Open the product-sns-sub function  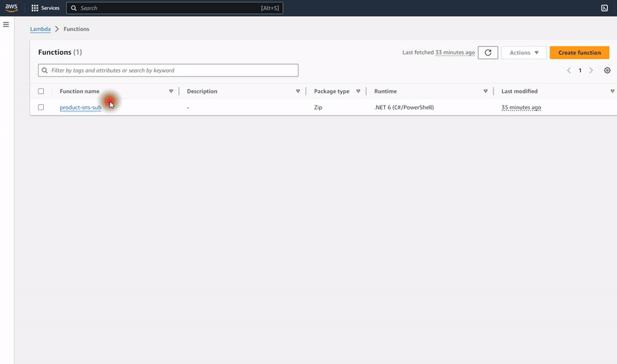(80, 107)
